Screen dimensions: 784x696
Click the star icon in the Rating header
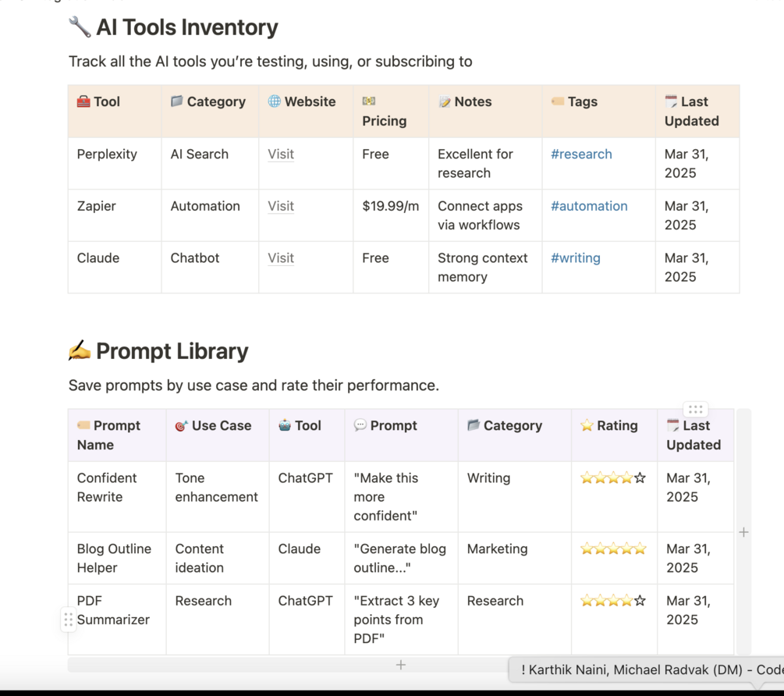click(x=587, y=425)
